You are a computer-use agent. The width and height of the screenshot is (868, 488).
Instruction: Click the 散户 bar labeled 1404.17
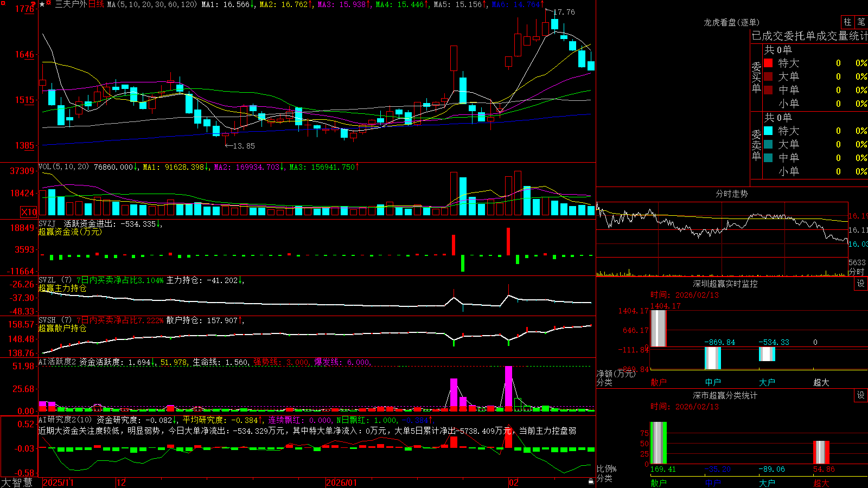[x=659, y=328]
